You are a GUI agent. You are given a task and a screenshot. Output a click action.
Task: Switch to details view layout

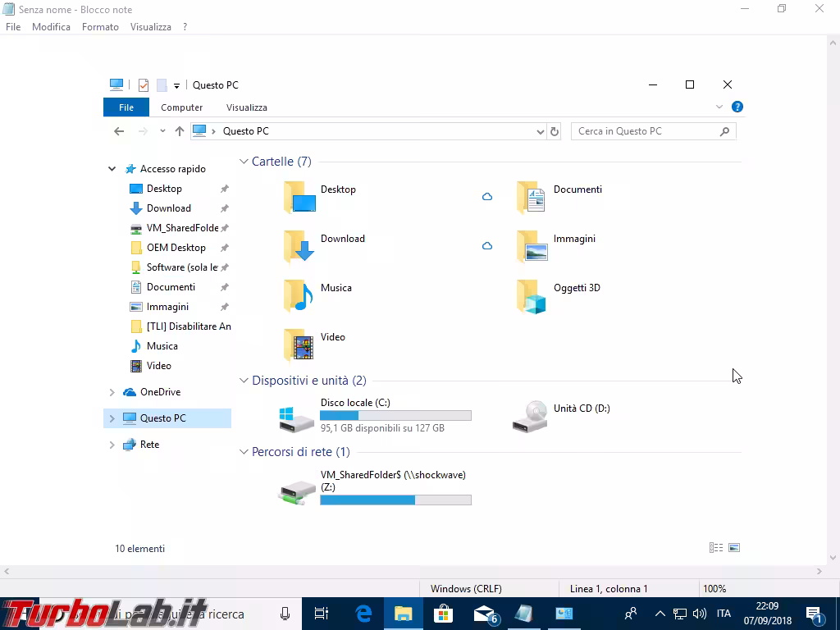click(715, 548)
